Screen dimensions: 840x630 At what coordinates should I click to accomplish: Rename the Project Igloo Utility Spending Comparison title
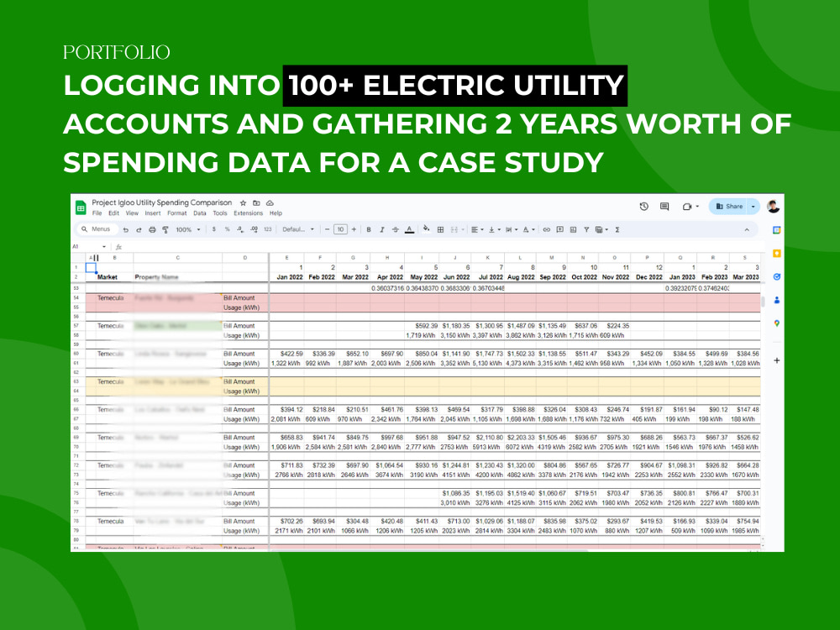162,202
